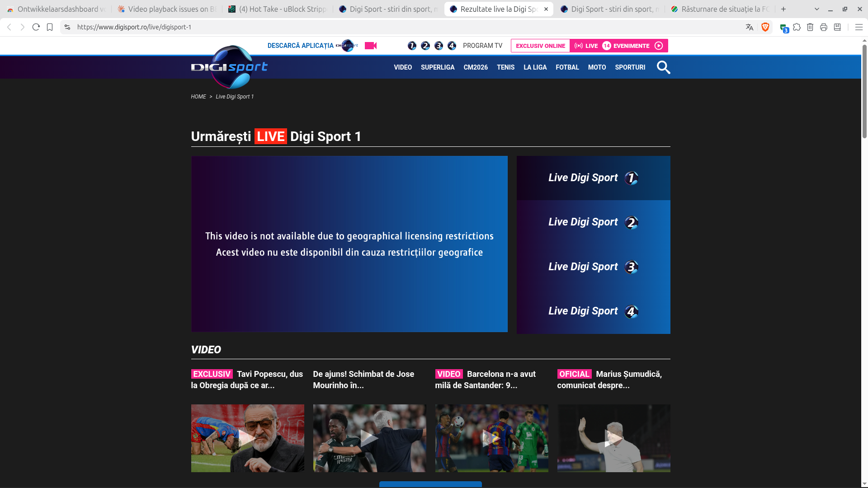Open the VIDEO menu item

[403, 67]
